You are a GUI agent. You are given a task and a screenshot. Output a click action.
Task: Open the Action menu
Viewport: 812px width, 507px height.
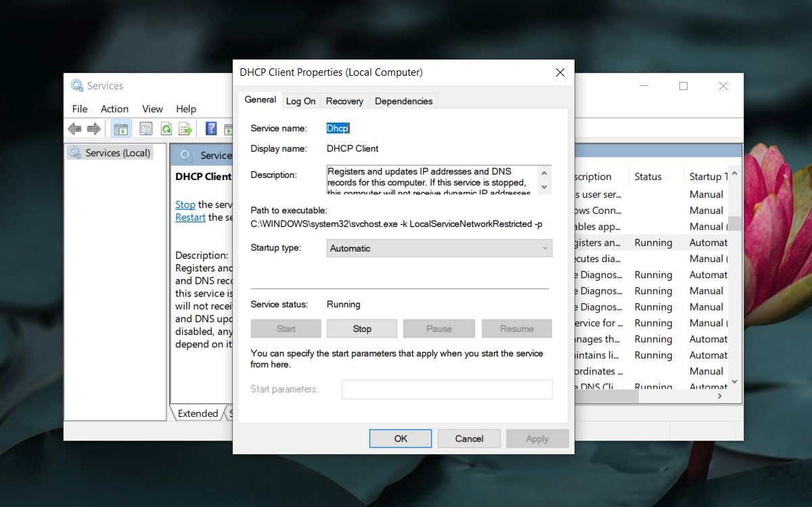[114, 109]
